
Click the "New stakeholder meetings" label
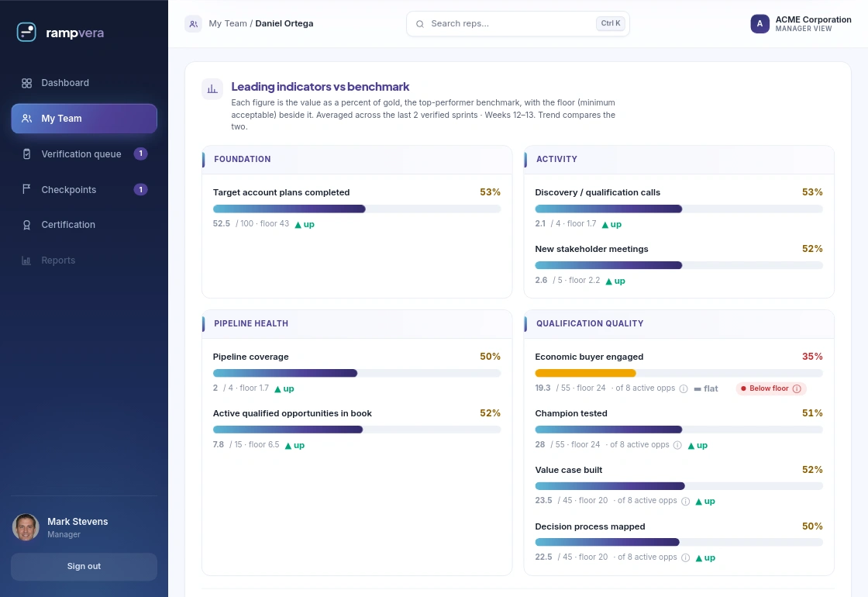click(x=591, y=249)
